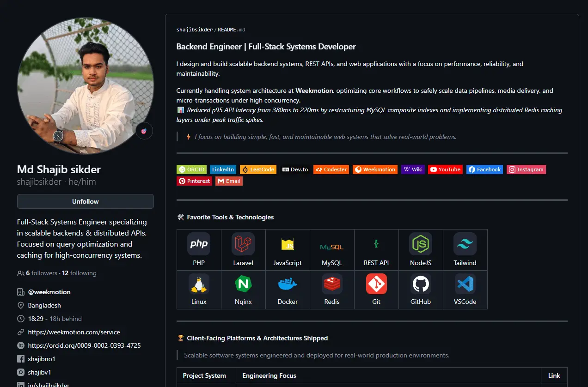Click the MySQL logo icon
The width and height of the screenshot is (588, 387).
tap(332, 247)
